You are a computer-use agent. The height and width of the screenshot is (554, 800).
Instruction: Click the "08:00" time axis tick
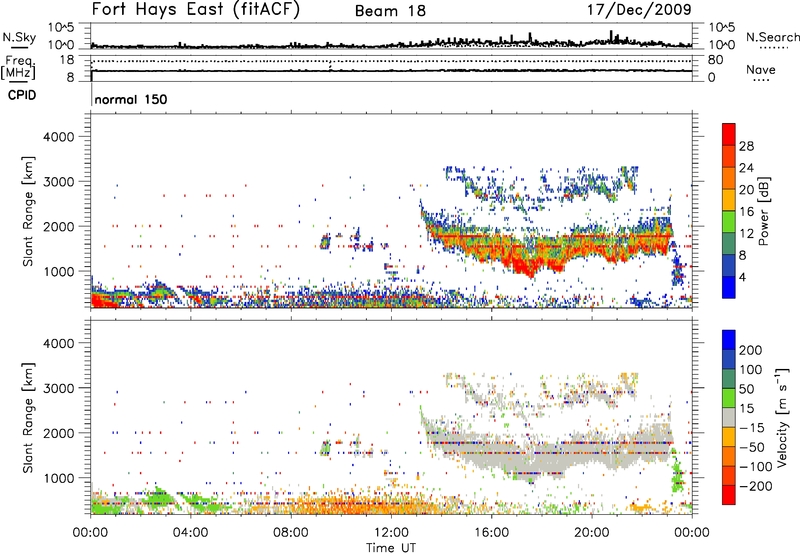point(291,533)
